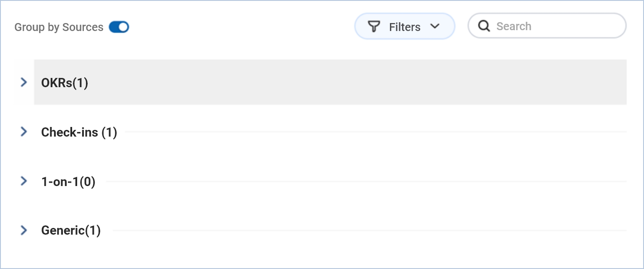Screen dimensions: 644x269
Task: Expand the Filters dropdown arrow
Action: [435, 26]
